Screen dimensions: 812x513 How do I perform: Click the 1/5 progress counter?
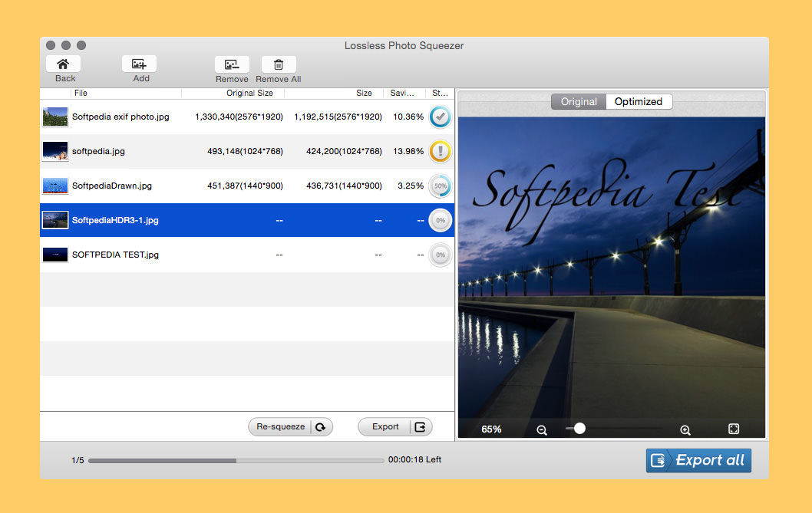78,460
